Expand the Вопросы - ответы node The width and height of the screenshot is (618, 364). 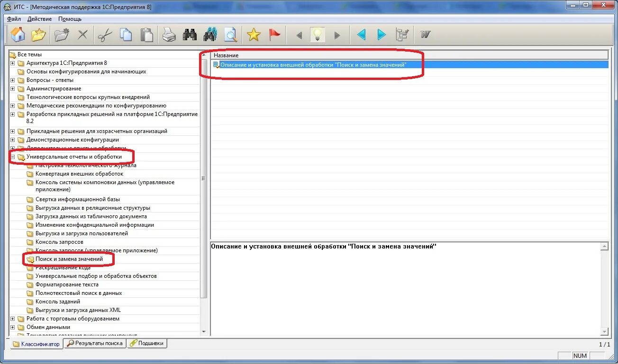[13, 80]
